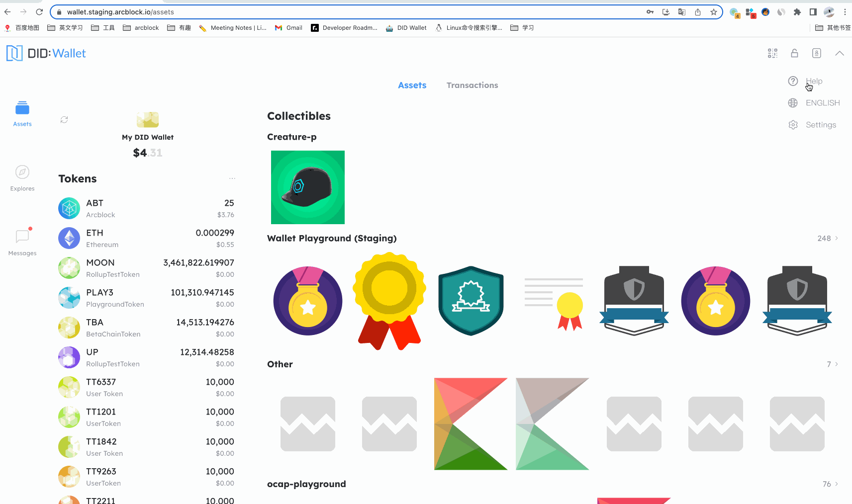
Task: Select the Assets tab
Action: pyautogui.click(x=412, y=85)
